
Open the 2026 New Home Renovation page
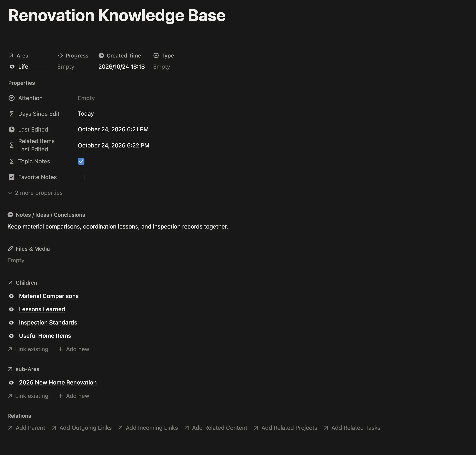[x=58, y=382]
